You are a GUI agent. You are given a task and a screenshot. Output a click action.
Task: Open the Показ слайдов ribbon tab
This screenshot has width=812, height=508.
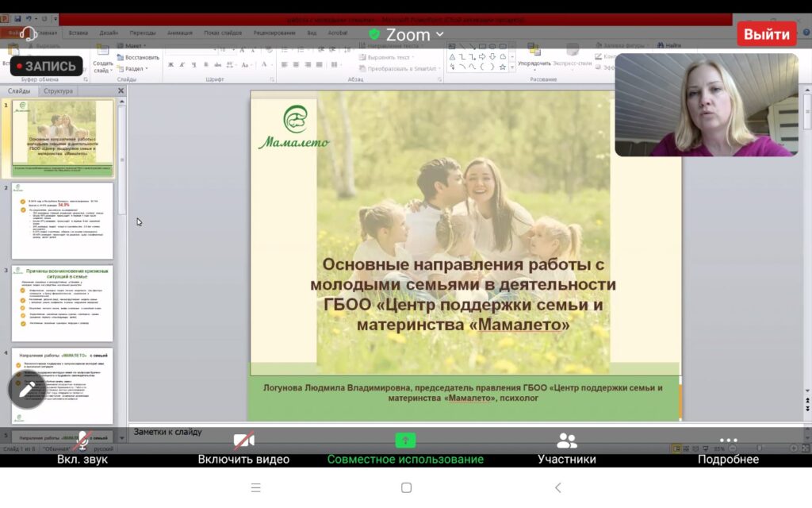pyautogui.click(x=223, y=33)
